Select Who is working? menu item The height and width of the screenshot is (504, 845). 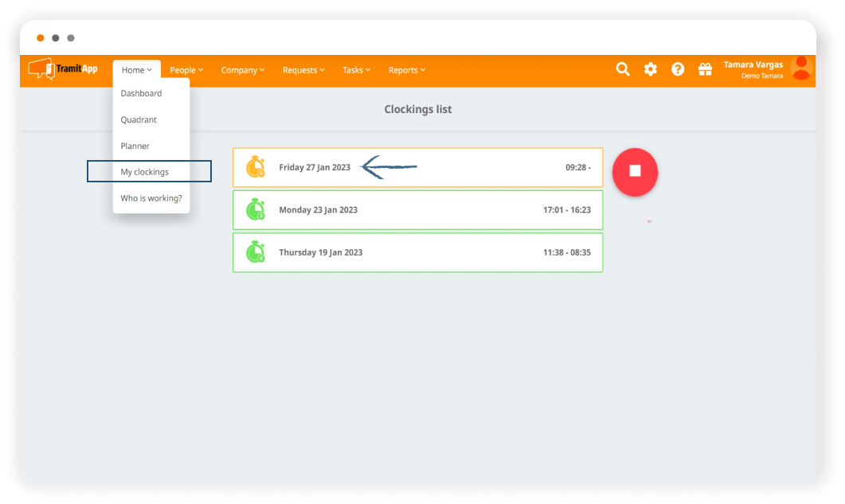coord(151,198)
